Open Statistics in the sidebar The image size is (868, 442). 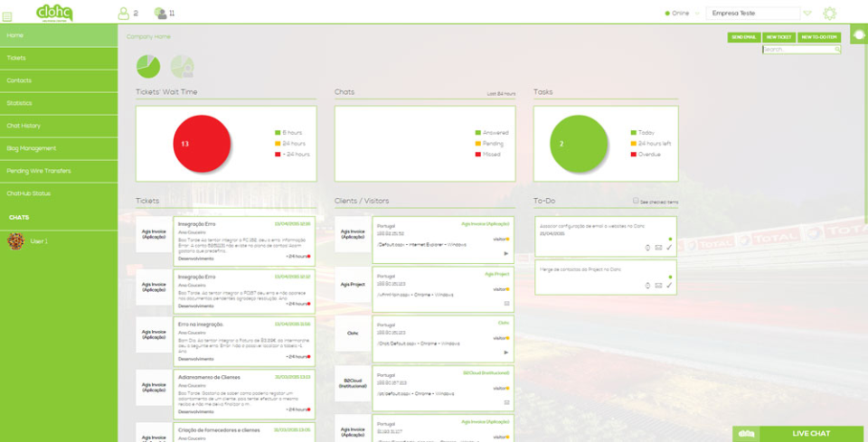click(59, 103)
